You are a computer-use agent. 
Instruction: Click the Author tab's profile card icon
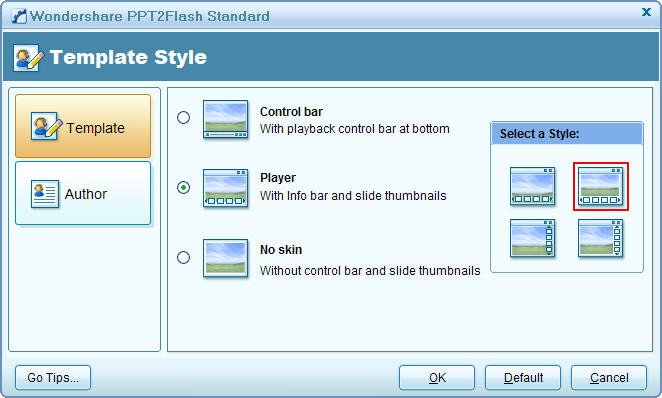[x=45, y=194]
